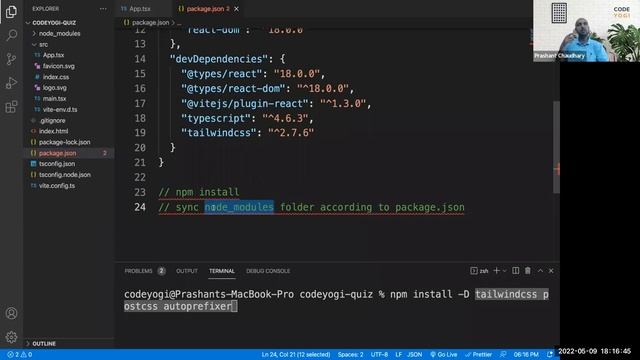Open the Run and Debug view
Screen dimensions: 640x360
pos(11,83)
